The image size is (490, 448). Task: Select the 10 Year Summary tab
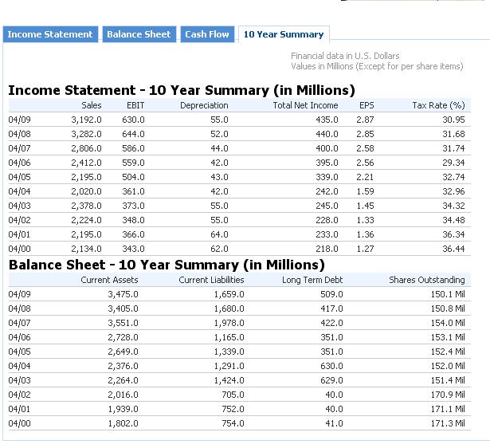[x=284, y=34]
